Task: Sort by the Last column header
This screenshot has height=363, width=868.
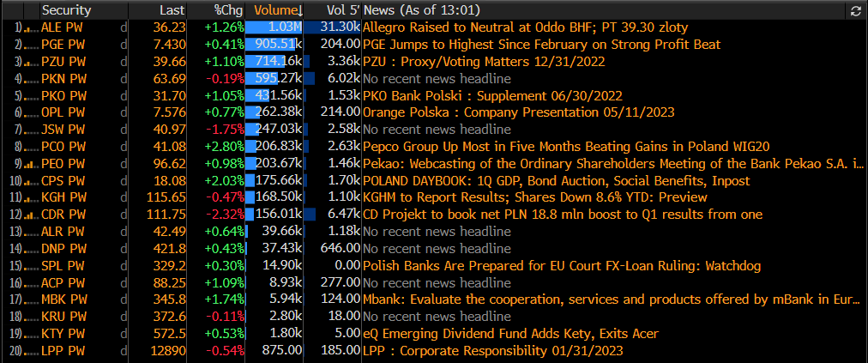Action: point(172,10)
